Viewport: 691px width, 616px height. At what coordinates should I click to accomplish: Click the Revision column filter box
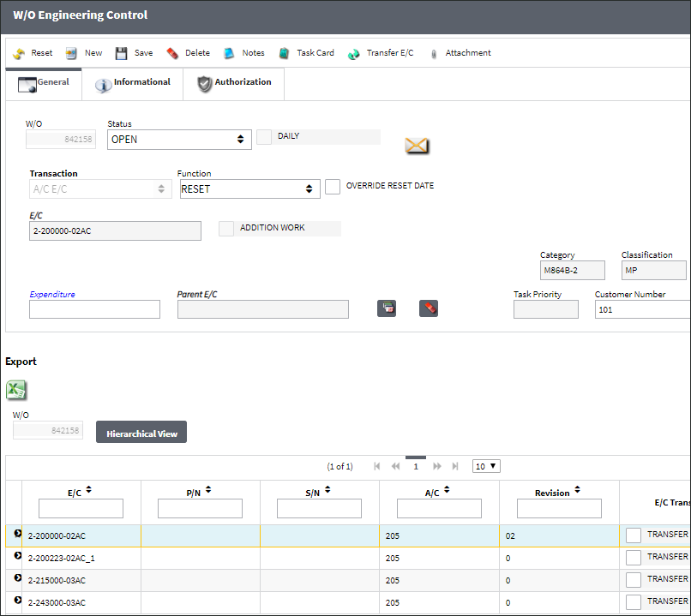pos(559,509)
